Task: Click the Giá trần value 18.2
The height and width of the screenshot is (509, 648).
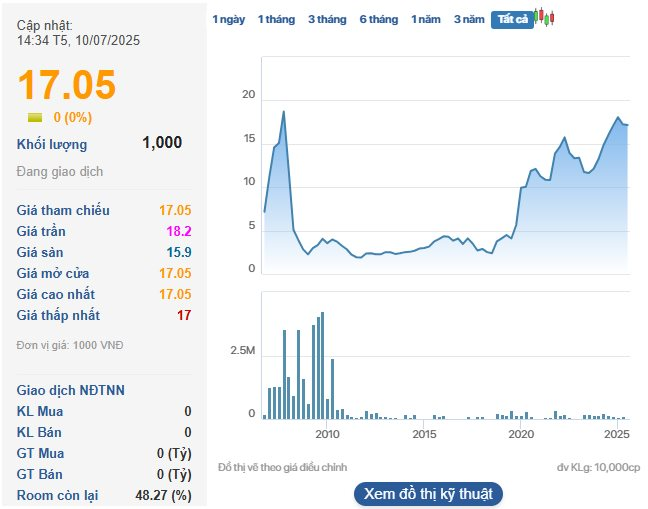Action: pyautogui.click(x=179, y=231)
